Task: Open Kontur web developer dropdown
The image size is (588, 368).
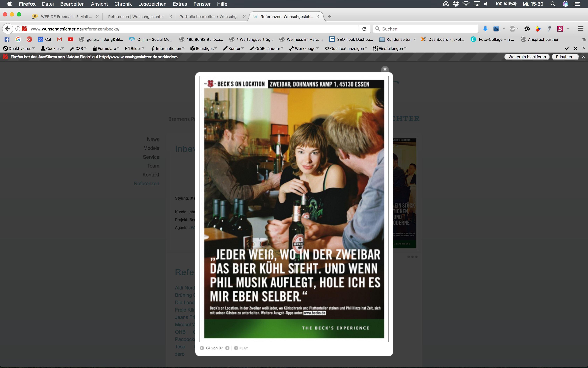Action: (x=233, y=48)
